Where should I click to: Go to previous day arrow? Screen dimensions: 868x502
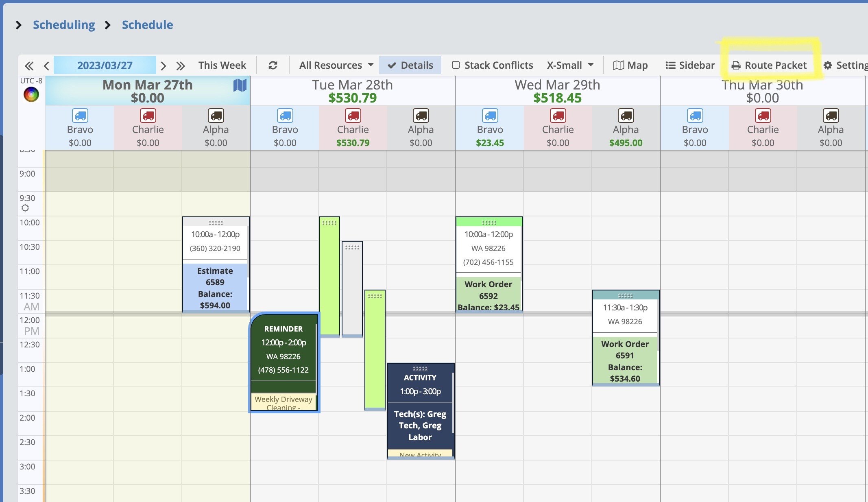click(x=46, y=65)
